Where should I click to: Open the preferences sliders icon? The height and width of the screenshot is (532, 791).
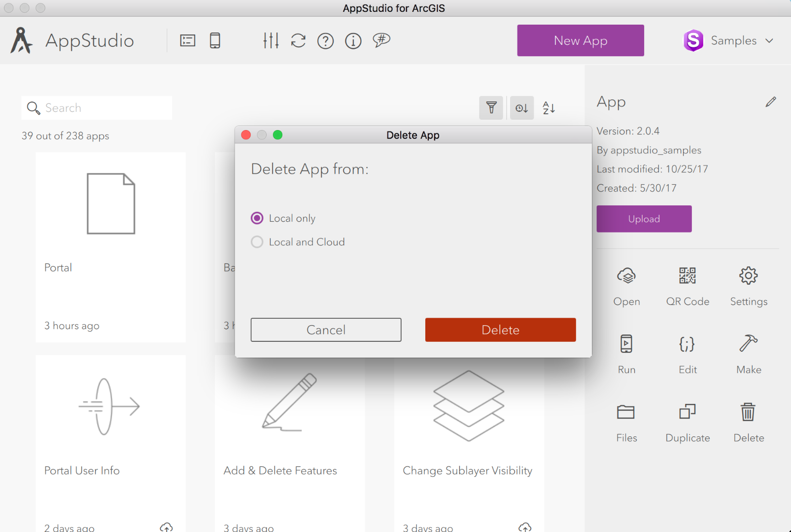[x=271, y=40]
